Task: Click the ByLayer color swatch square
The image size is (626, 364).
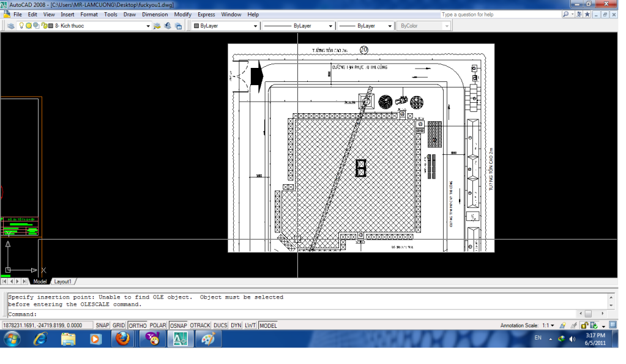Action: [x=196, y=26]
